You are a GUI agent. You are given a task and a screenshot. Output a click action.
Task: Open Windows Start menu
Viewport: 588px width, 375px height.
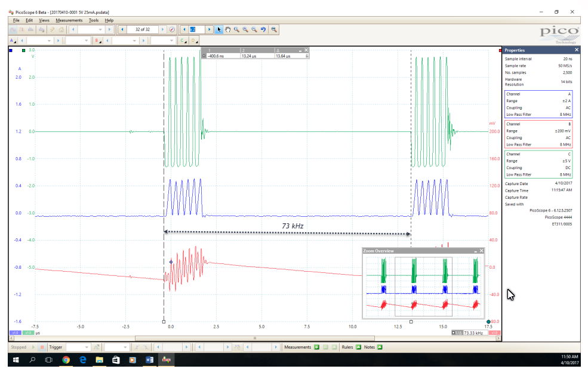point(16,360)
